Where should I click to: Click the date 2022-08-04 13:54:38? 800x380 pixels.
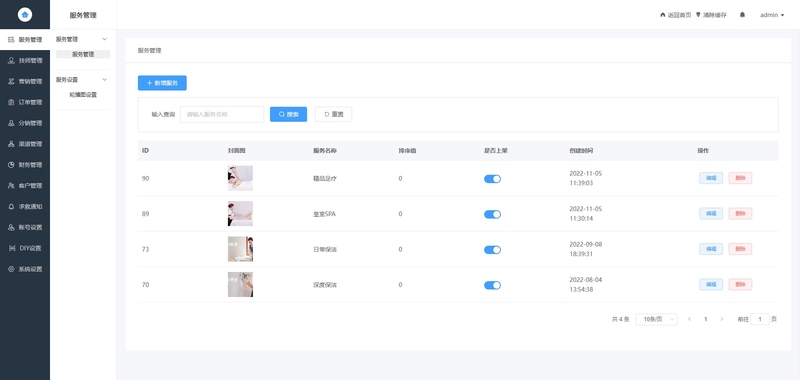(x=586, y=285)
